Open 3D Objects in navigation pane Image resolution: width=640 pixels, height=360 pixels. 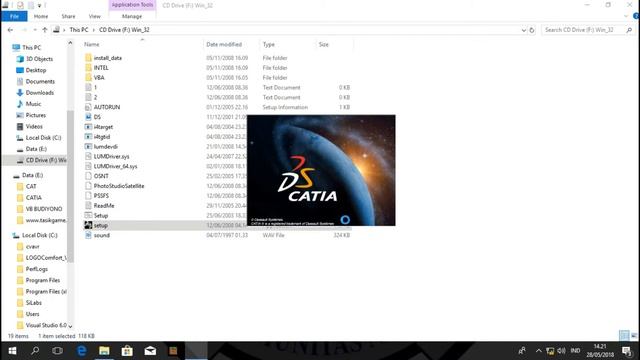39,59
